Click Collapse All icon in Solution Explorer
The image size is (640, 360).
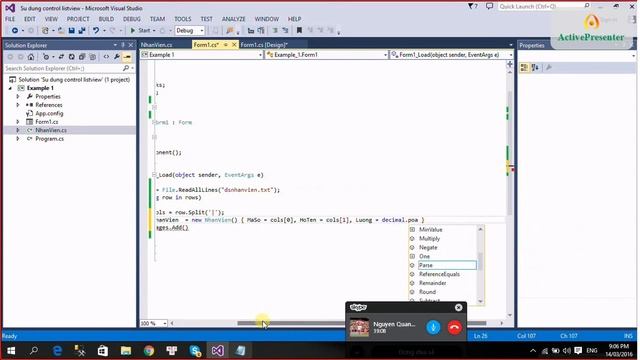(x=82, y=57)
